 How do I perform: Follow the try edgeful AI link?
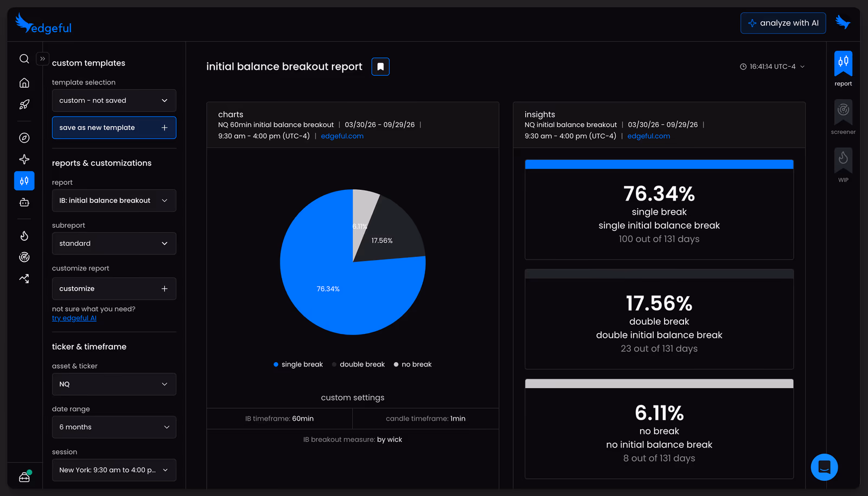pyautogui.click(x=74, y=318)
